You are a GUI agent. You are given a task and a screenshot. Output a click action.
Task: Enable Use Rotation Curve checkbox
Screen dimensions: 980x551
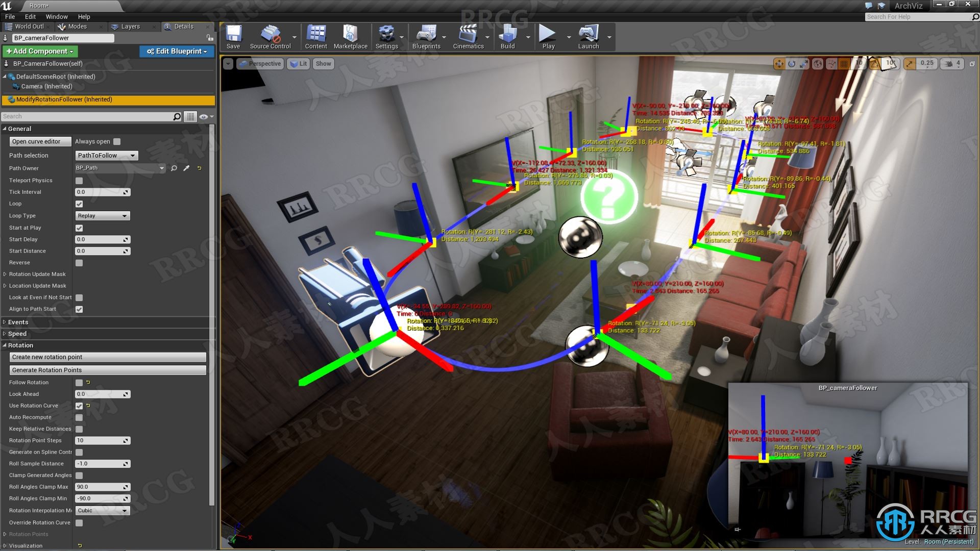coord(79,406)
